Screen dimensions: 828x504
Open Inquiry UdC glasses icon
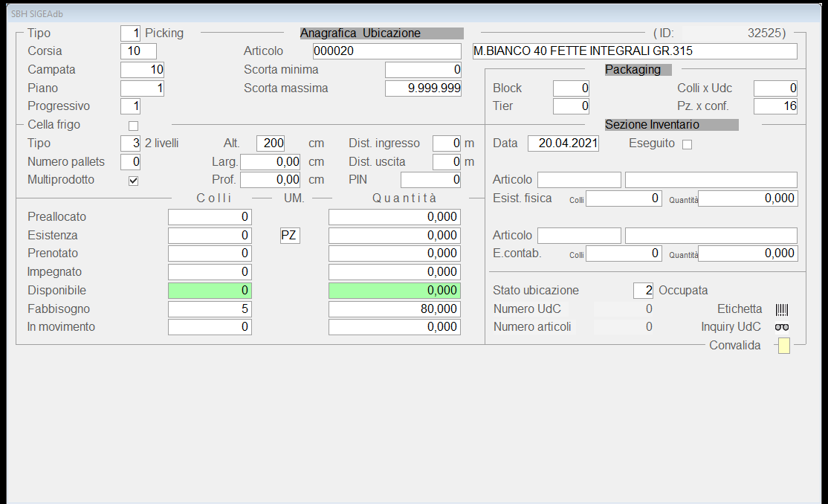coord(781,327)
